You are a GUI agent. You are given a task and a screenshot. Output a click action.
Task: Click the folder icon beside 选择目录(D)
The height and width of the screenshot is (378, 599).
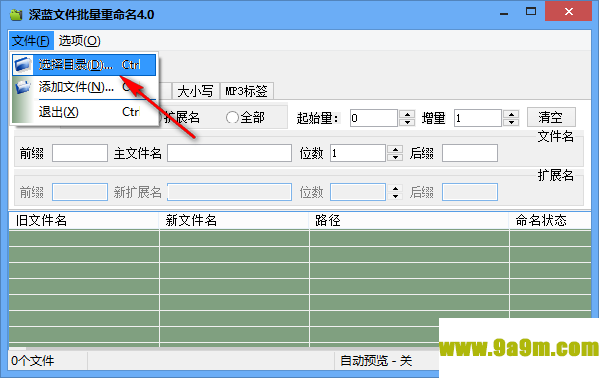[23, 65]
